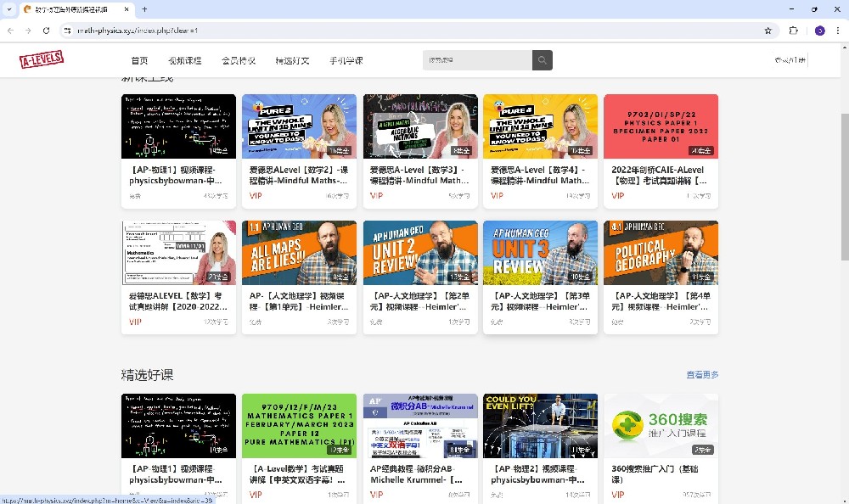Open the 登录/注册 login link
The image size is (849, 504).
pyautogui.click(x=790, y=60)
